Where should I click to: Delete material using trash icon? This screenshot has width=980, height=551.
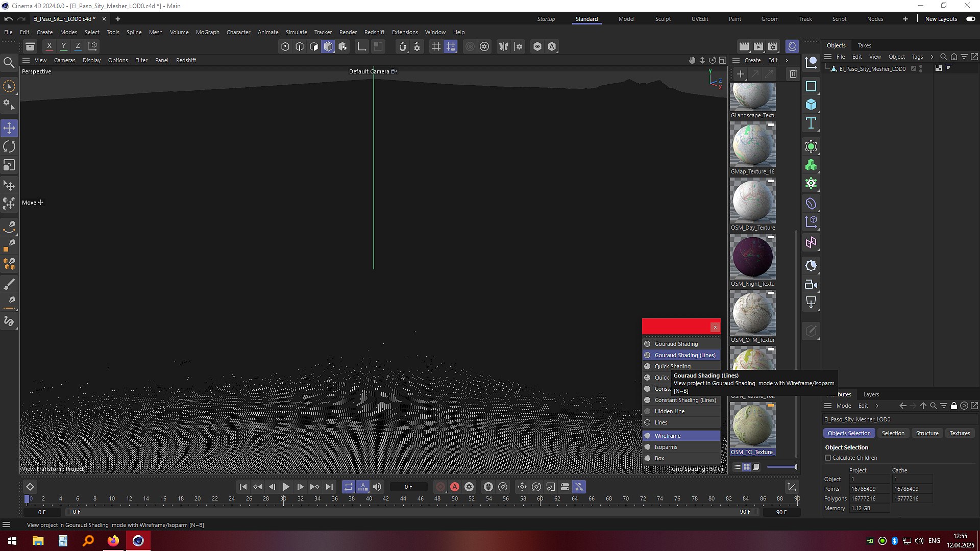tap(793, 74)
